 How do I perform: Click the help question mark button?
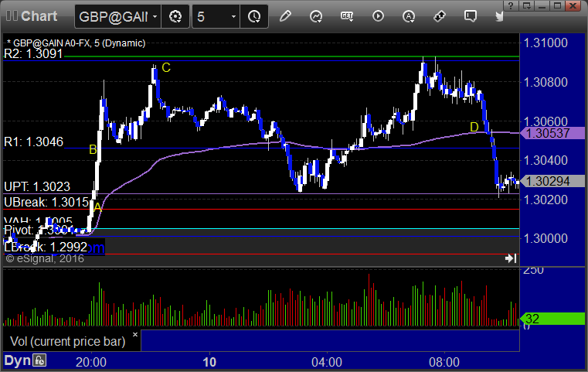tap(511, 5)
